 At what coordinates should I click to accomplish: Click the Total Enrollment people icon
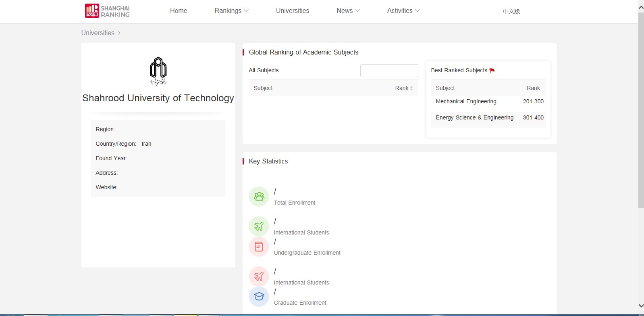pyautogui.click(x=259, y=197)
